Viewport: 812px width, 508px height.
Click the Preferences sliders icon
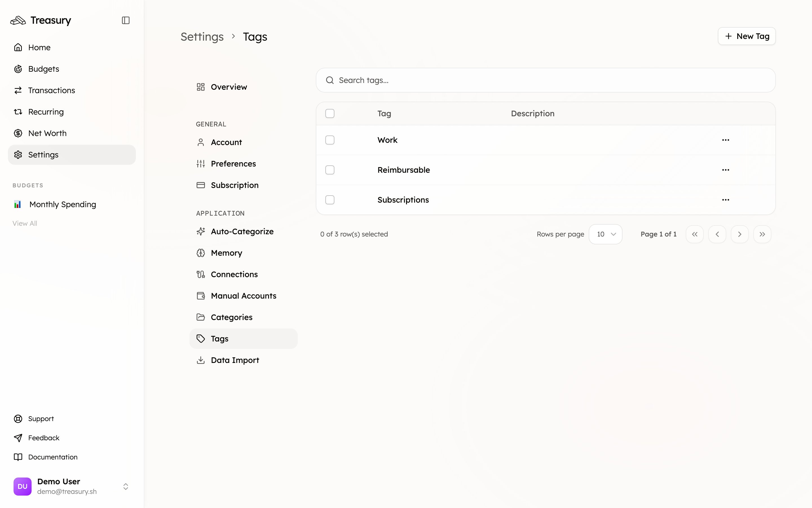tap(201, 164)
